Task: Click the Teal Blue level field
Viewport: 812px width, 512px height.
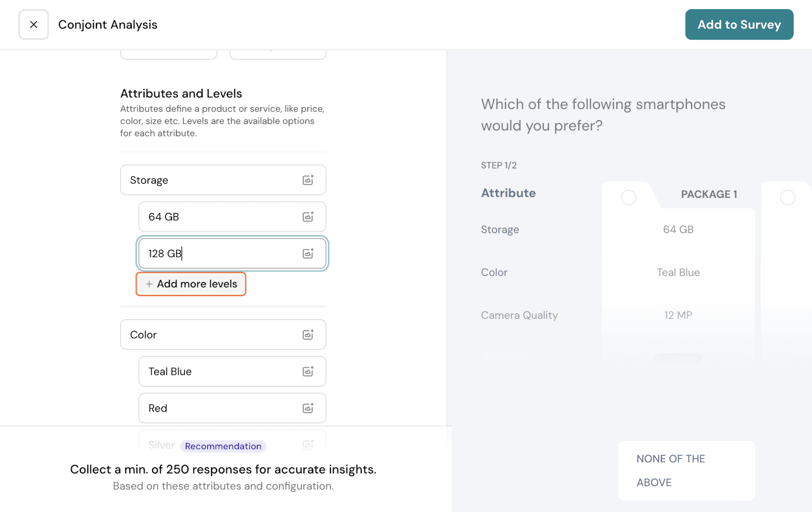Action: click(x=218, y=371)
